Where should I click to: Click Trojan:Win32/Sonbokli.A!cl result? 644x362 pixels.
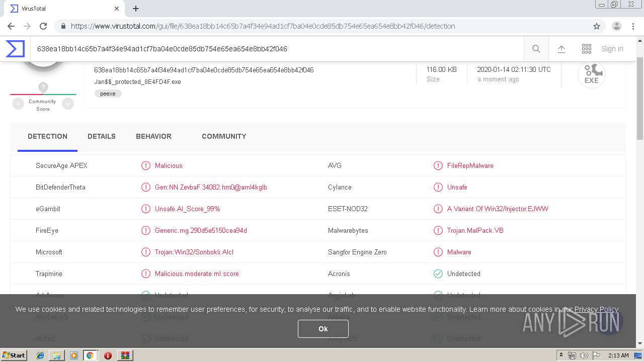click(x=194, y=252)
